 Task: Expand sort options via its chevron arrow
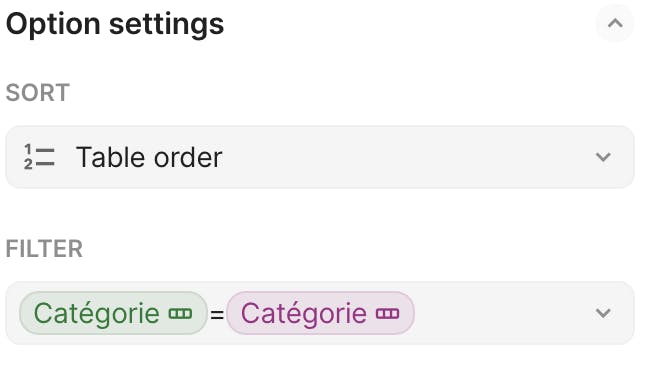(x=603, y=157)
